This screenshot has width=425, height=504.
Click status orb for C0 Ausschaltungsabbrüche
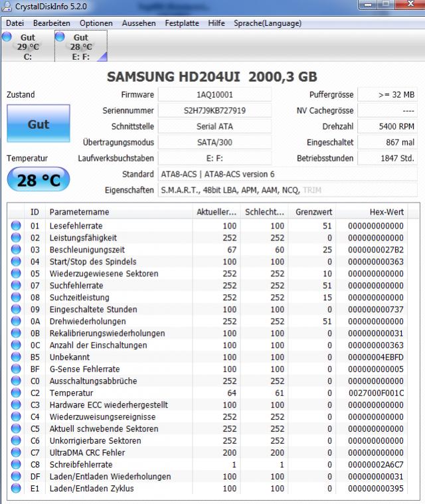tap(16, 380)
